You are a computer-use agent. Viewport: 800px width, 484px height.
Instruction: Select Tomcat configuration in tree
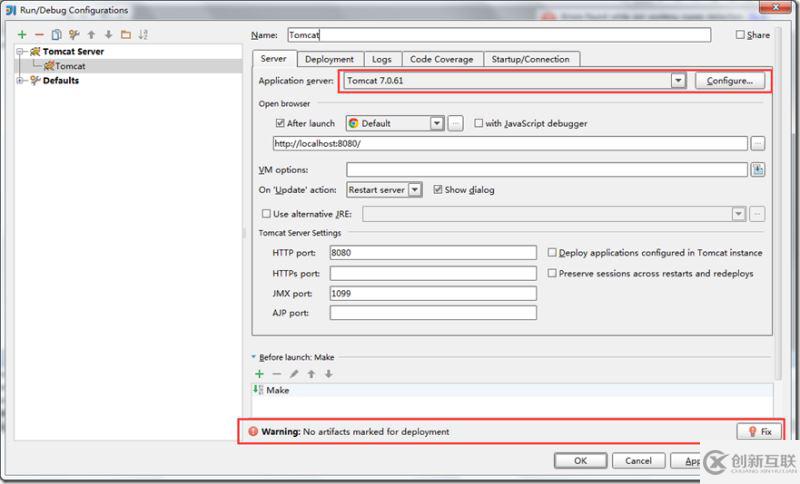point(70,66)
